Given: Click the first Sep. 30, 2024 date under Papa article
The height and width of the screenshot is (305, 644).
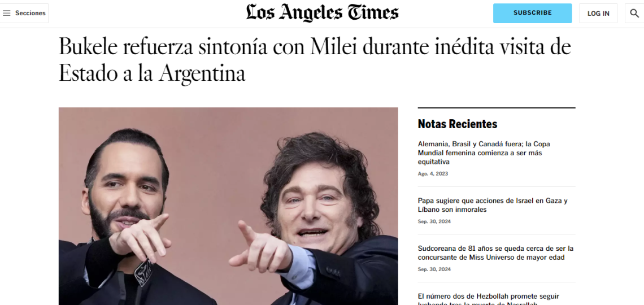Looking at the screenshot, I should [x=434, y=221].
